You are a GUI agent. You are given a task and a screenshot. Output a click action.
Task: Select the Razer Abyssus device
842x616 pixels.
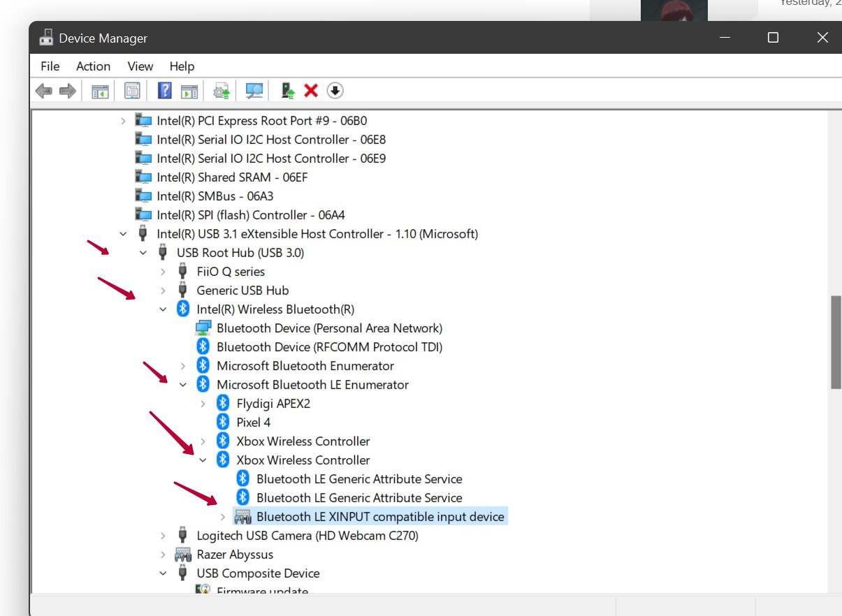click(x=235, y=555)
